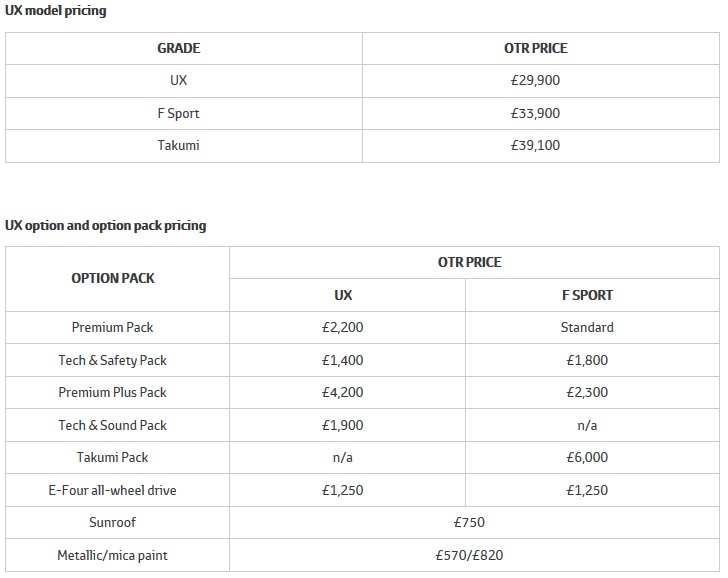Select the Tech & Safety Pack label
The height and width of the screenshot is (578, 728).
[113, 360]
